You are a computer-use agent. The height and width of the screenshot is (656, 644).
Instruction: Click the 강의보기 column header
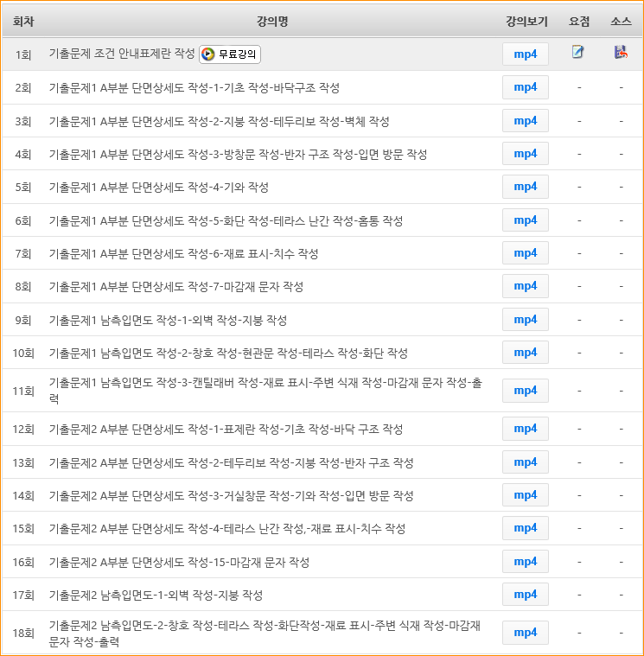pyautogui.click(x=526, y=21)
